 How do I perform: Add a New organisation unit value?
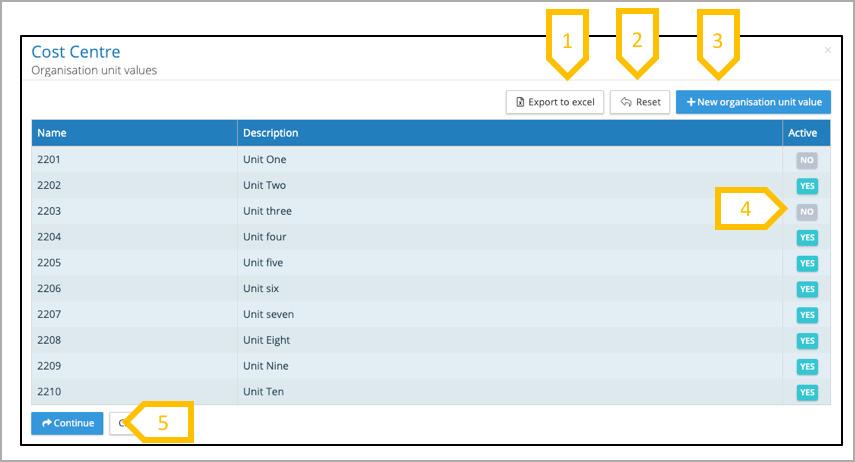point(753,102)
